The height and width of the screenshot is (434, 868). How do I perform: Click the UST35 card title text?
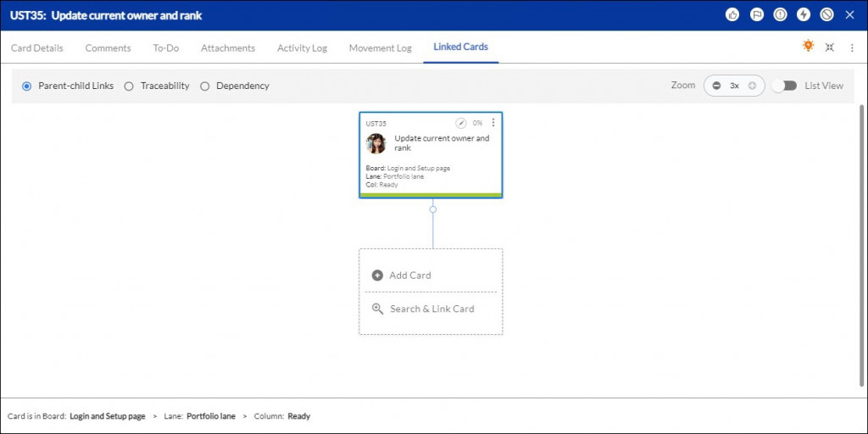442,142
